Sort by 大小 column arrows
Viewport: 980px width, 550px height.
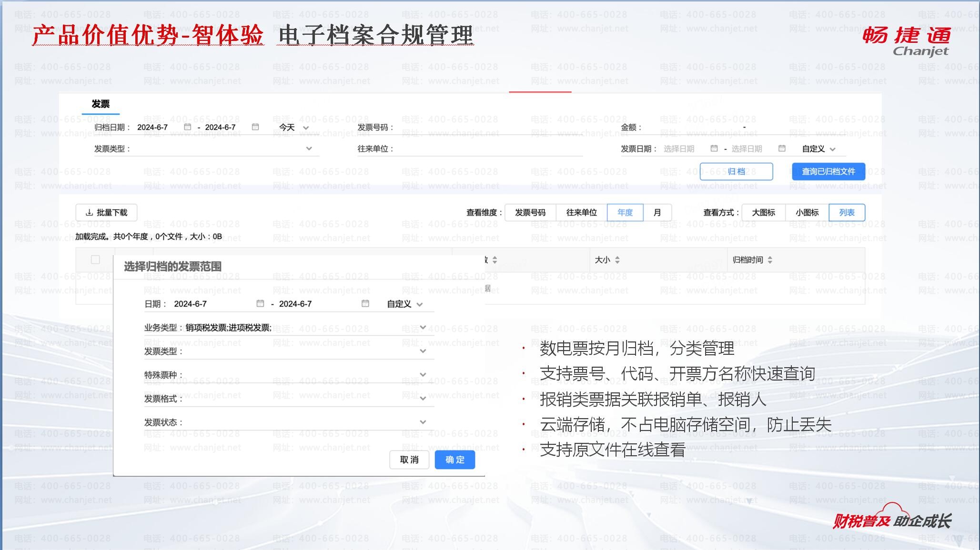[x=617, y=260]
